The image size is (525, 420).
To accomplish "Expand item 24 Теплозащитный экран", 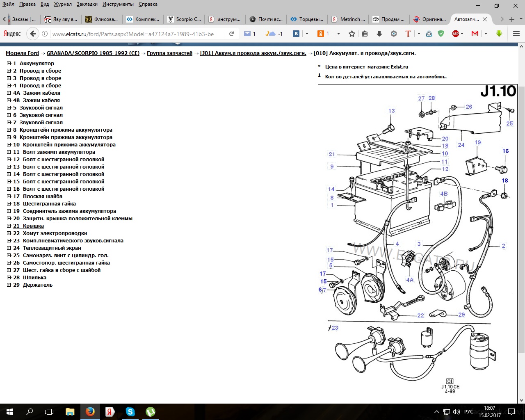I will 9,248.
